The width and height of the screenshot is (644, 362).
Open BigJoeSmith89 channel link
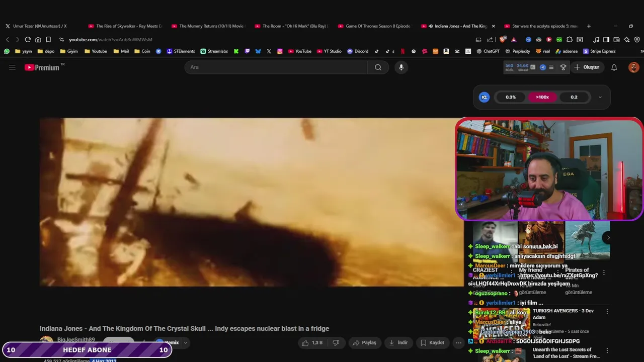click(x=76, y=340)
